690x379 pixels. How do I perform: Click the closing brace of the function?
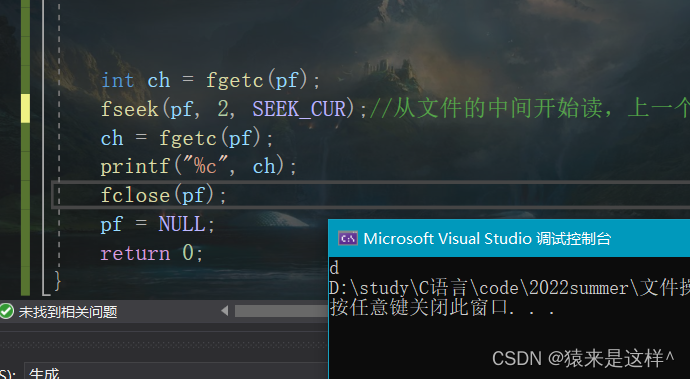click(x=57, y=280)
